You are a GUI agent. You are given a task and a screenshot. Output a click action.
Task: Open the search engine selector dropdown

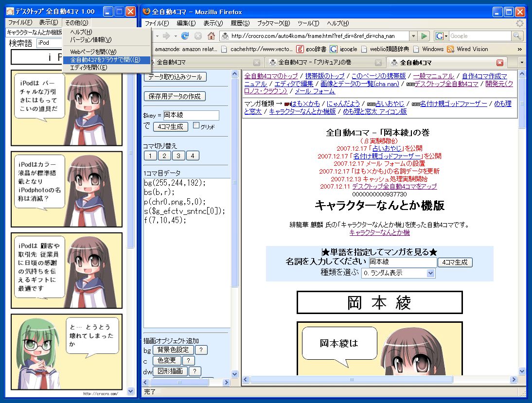tap(446, 36)
